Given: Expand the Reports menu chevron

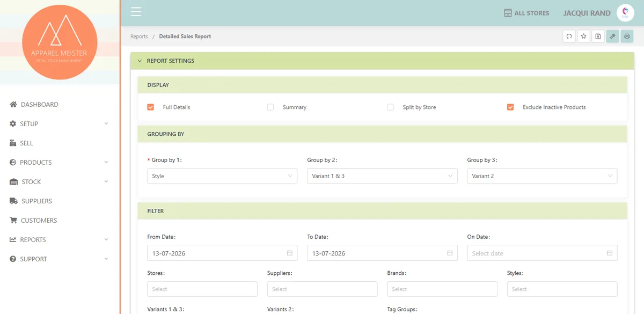Looking at the screenshot, I should [x=106, y=240].
